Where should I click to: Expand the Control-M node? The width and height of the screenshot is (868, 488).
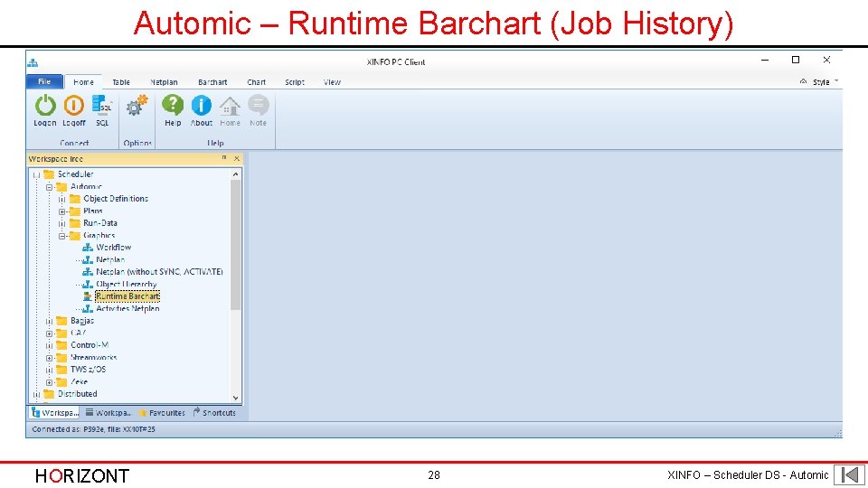point(49,345)
